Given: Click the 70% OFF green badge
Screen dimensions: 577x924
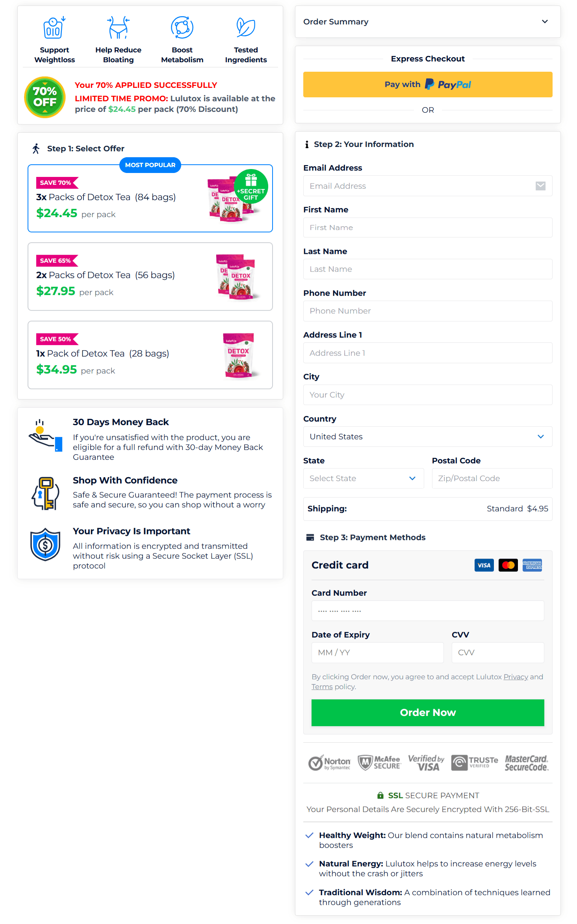Looking at the screenshot, I should 45,97.
